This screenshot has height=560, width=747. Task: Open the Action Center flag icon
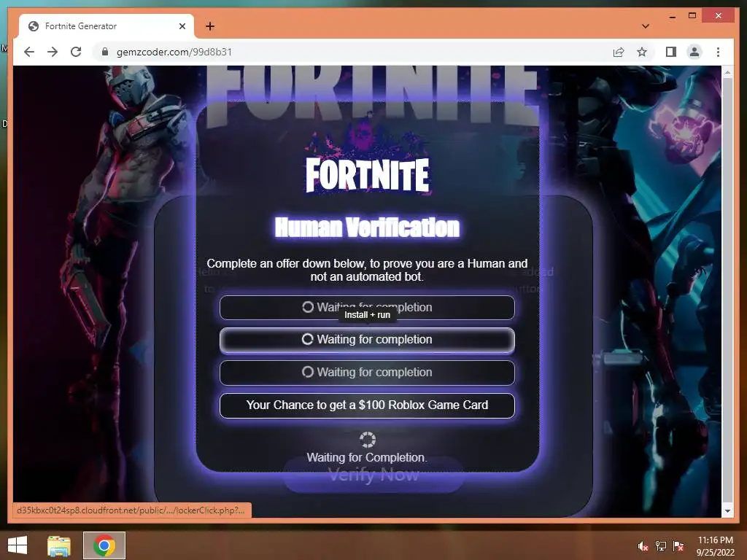pyautogui.click(x=678, y=546)
